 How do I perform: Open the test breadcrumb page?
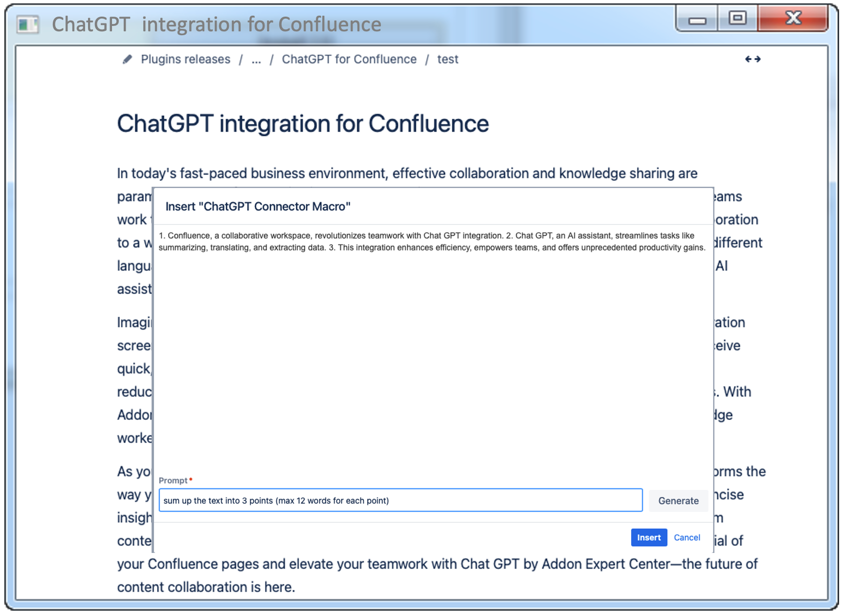(447, 59)
